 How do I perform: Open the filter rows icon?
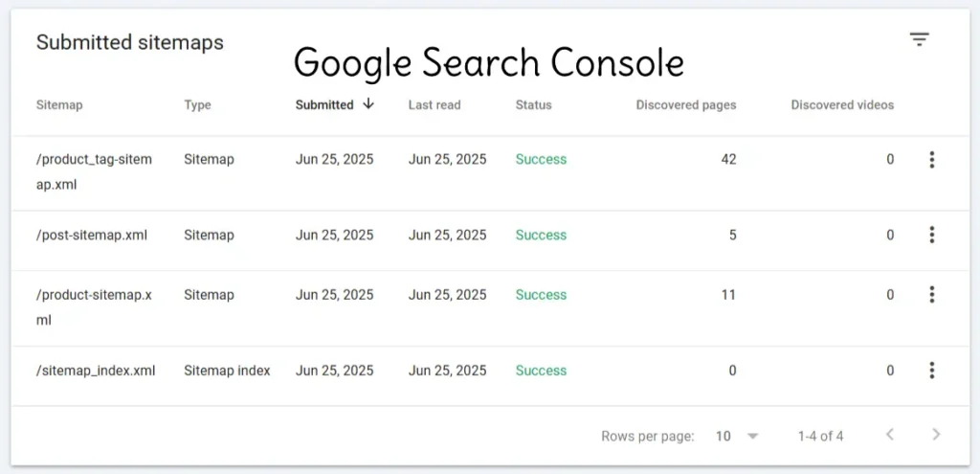919,40
